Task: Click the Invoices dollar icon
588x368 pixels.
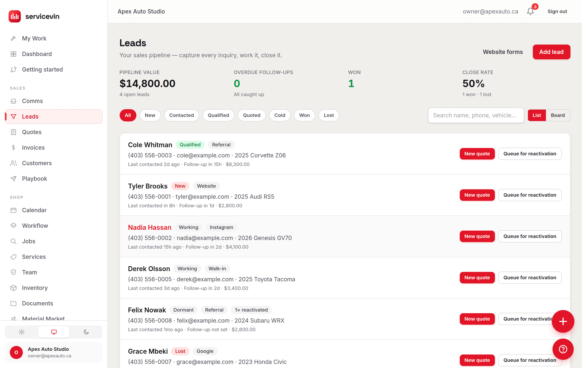Action: tap(13, 148)
